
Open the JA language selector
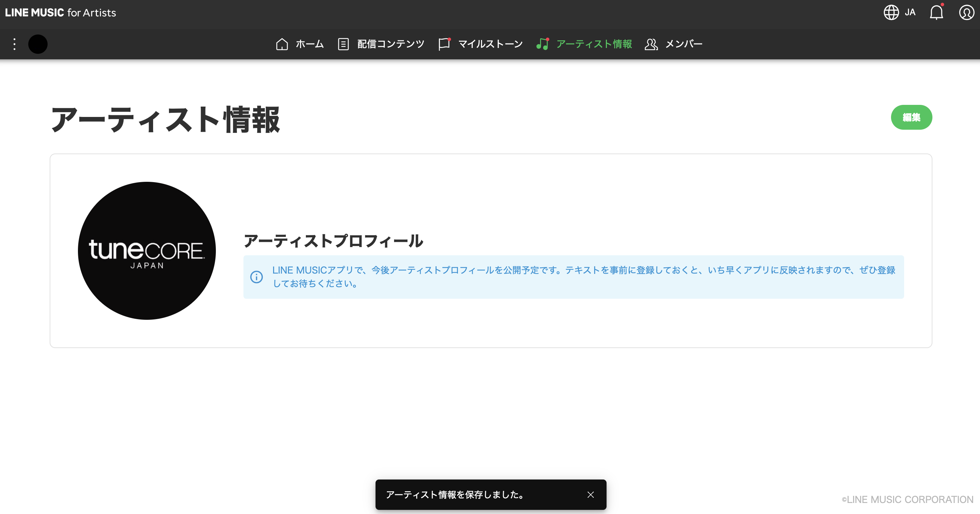(x=910, y=12)
